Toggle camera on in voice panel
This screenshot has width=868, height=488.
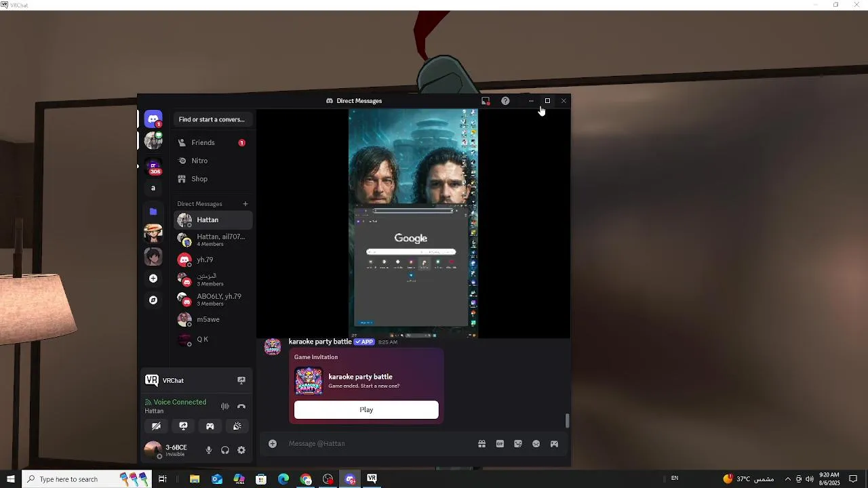(x=156, y=426)
